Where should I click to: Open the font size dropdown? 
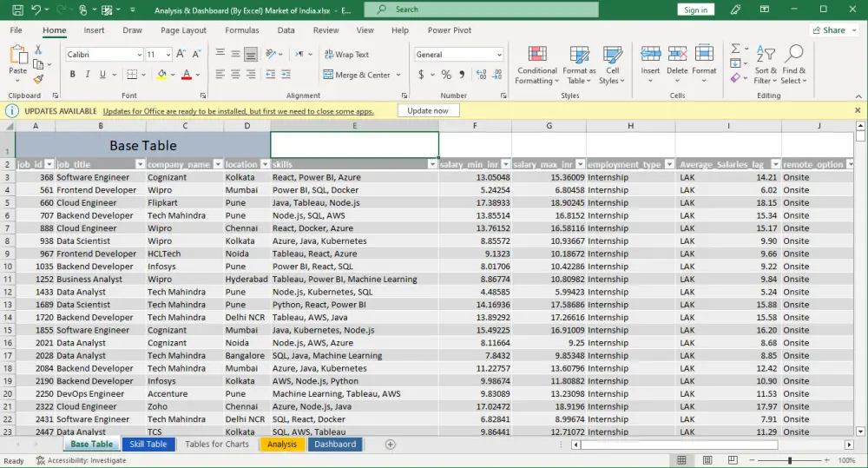[168, 55]
